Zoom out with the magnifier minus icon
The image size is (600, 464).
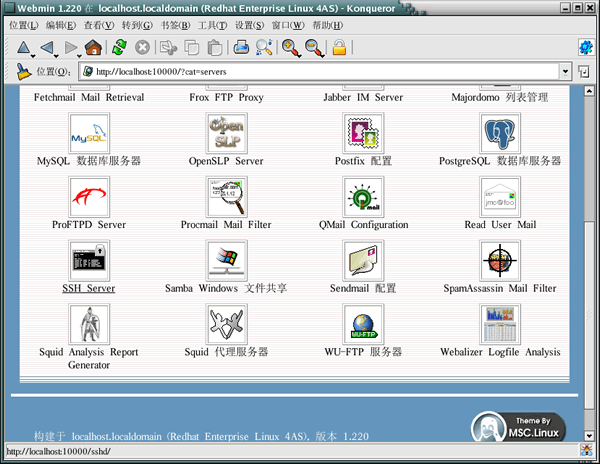click(313, 48)
